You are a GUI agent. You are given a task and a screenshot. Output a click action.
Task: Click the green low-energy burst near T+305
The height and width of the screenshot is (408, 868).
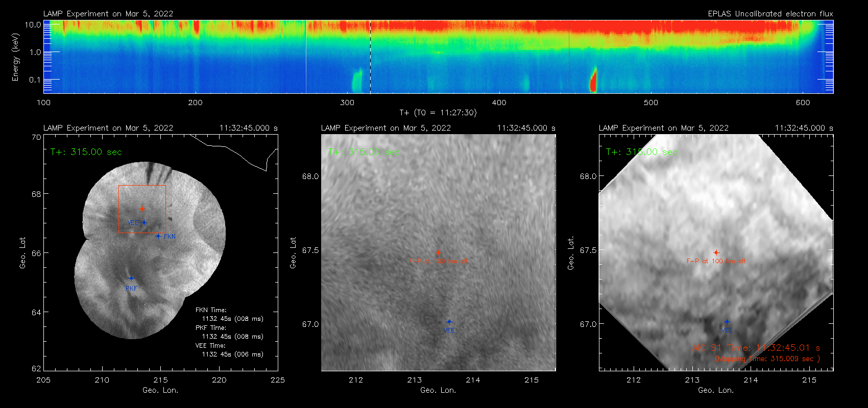(357, 81)
